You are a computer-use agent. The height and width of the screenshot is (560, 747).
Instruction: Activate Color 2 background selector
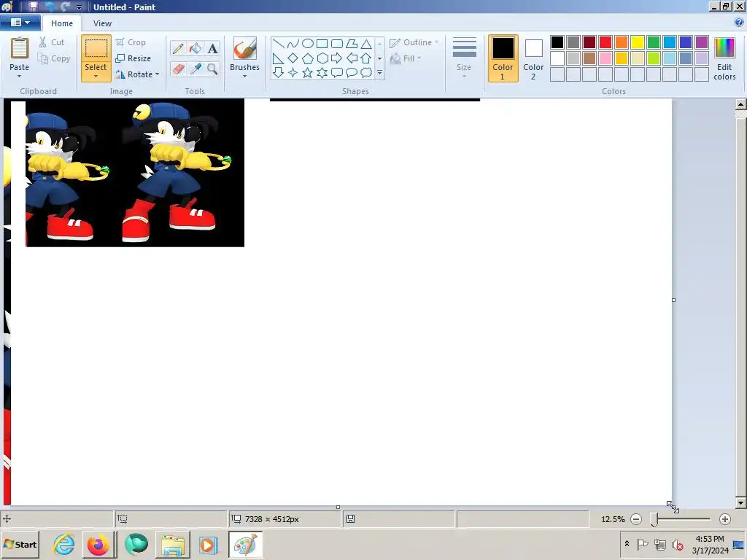click(x=533, y=58)
